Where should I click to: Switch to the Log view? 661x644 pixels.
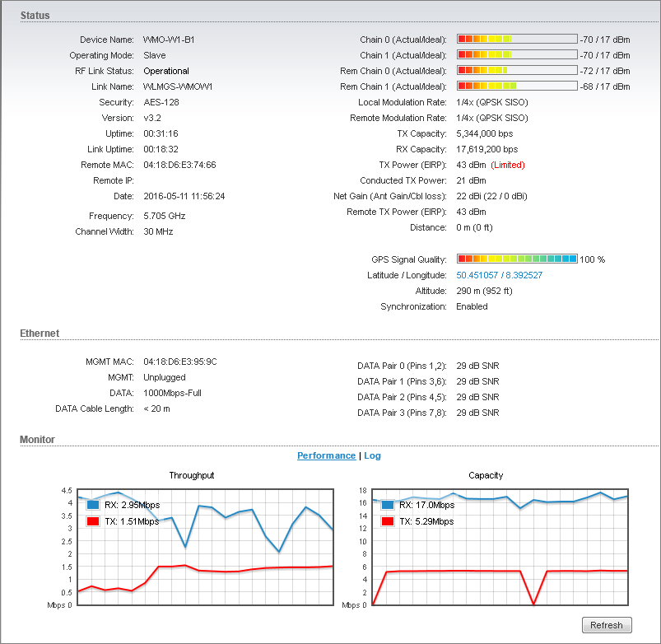tap(372, 455)
